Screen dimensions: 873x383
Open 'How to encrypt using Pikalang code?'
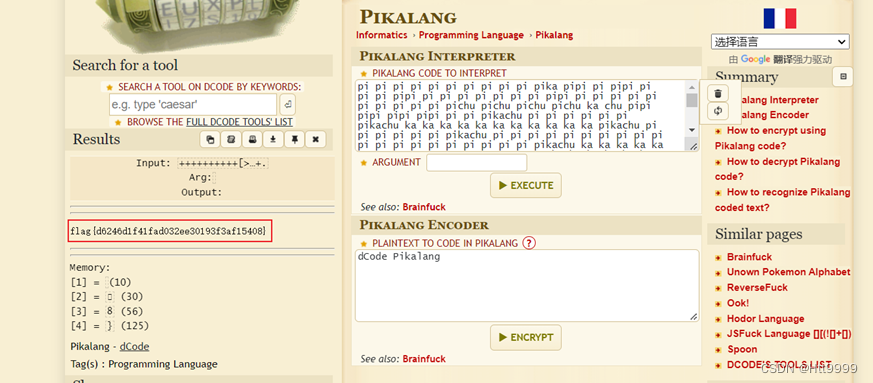(x=771, y=138)
